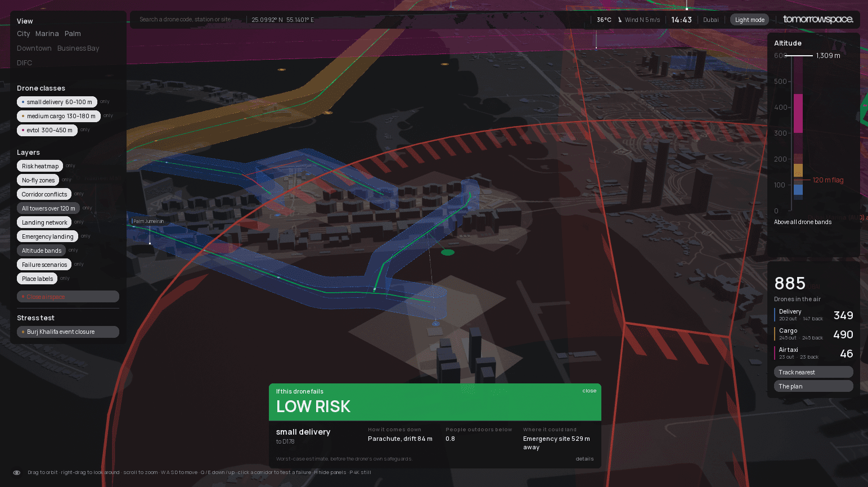Switch view to DIFC

click(x=24, y=63)
